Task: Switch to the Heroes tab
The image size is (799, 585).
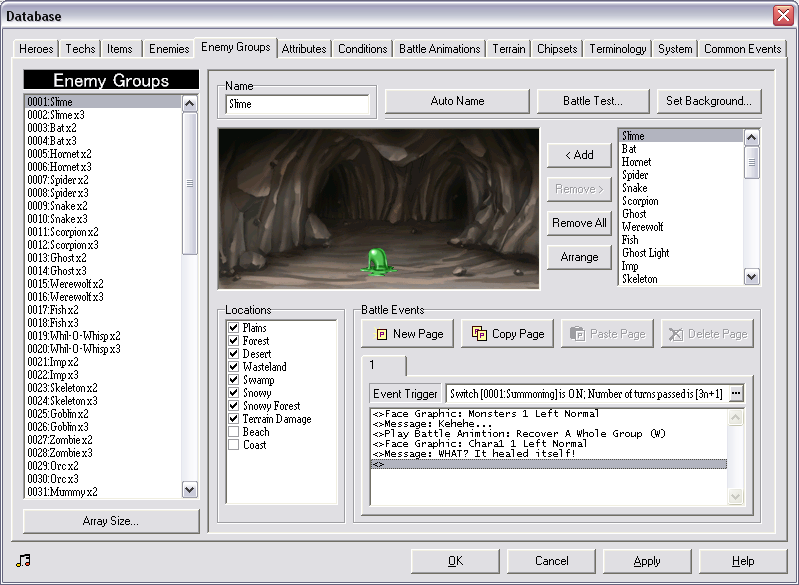Action: click(38, 49)
